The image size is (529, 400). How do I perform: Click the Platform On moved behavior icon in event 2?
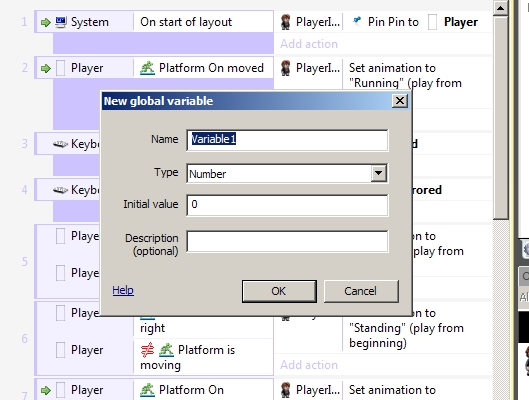(x=147, y=68)
